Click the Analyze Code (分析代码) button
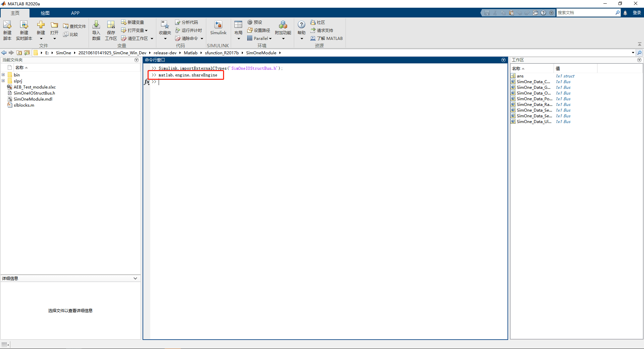This screenshot has height=349, width=644. pos(187,22)
